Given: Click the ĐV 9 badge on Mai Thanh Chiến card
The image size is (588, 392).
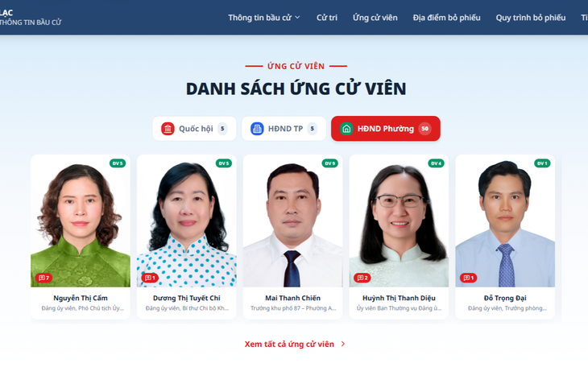Looking at the screenshot, I should (x=330, y=163).
